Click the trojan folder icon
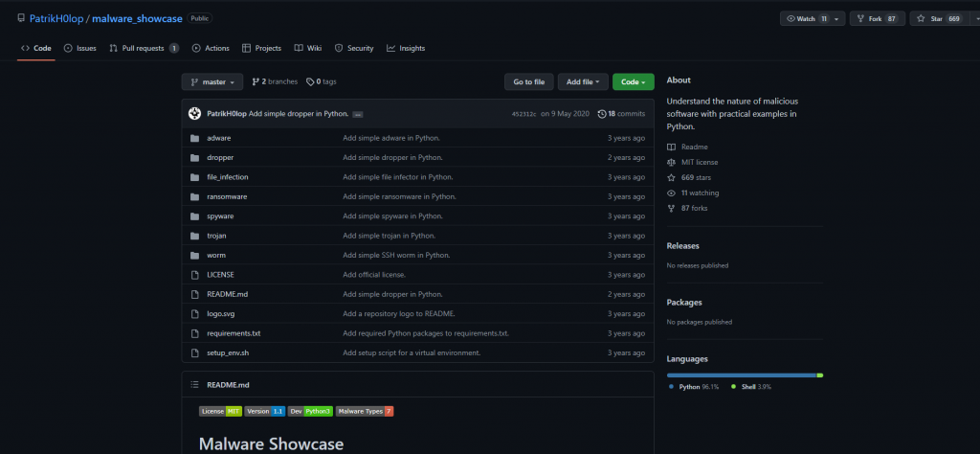 pyautogui.click(x=194, y=236)
